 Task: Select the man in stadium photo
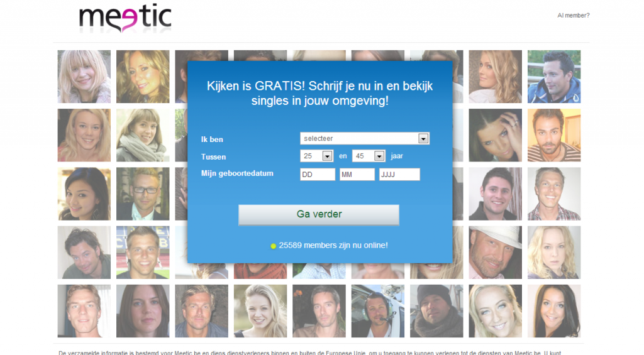coord(143,253)
